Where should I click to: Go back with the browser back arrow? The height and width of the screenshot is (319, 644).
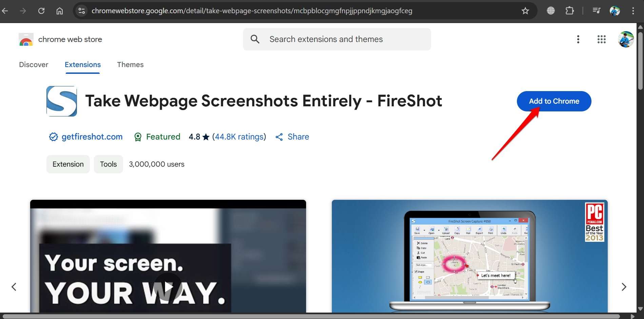pos(5,11)
